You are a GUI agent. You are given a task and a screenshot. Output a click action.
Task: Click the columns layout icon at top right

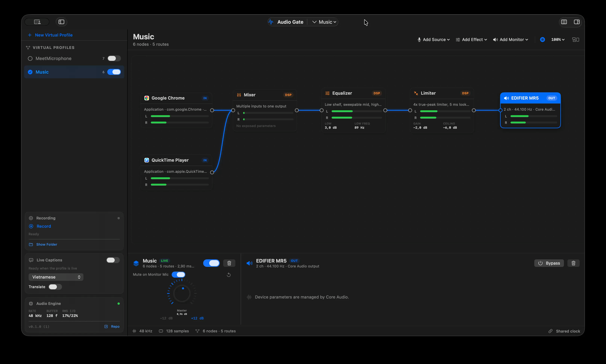pyautogui.click(x=564, y=22)
